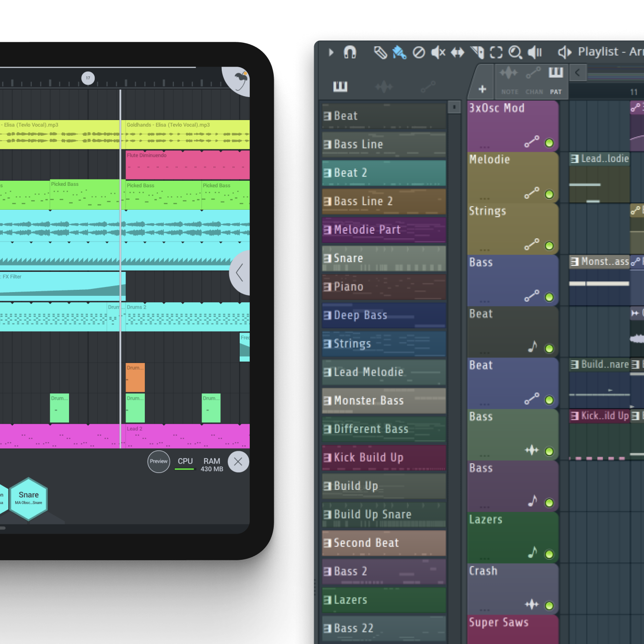This screenshot has width=644, height=644.
Task: Click note icon on Lazers track
Action: [x=532, y=552]
